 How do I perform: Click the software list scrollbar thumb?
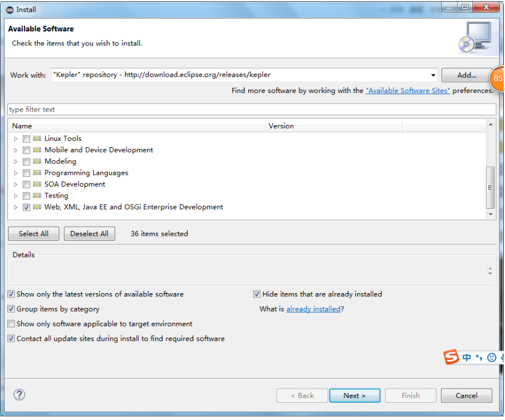(490, 187)
